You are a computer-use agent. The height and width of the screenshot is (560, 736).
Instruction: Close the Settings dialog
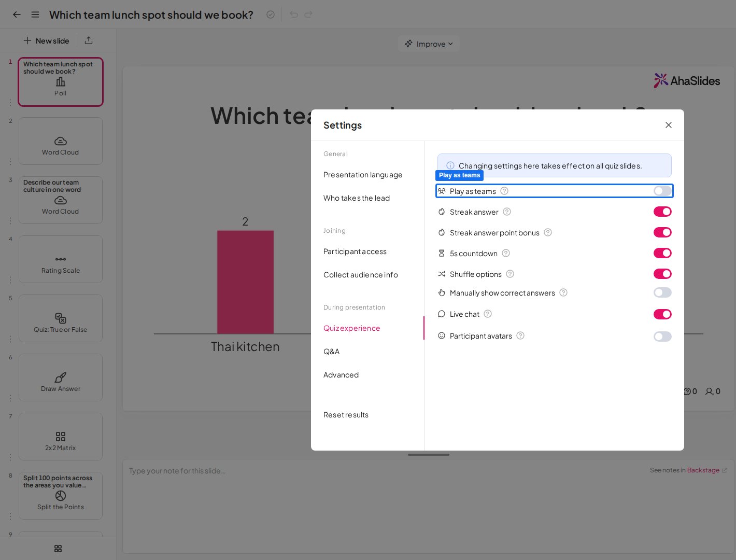pyautogui.click(x=669, y=125)
